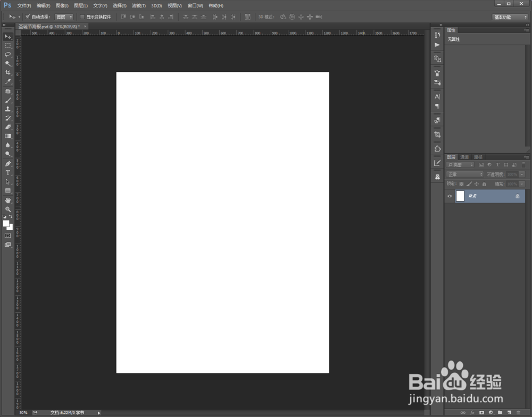Uncheck the 自动选择 checkbox
This screenshot has height=417, width=532.
(28, 16)
